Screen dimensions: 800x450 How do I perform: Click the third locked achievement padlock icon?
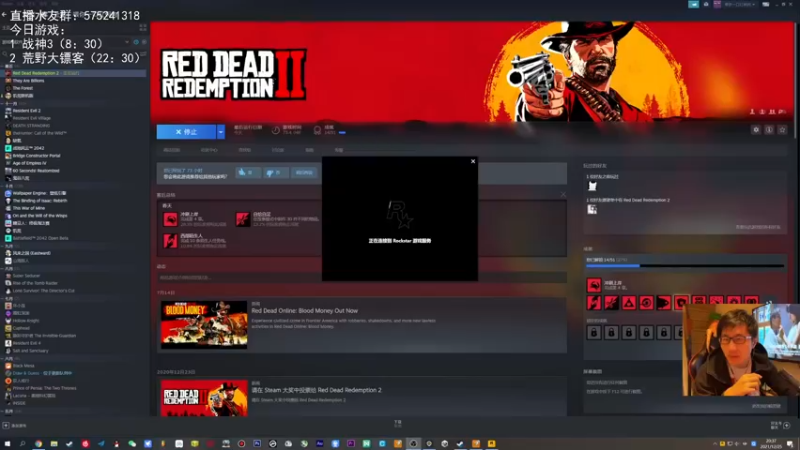click(629, 333)
